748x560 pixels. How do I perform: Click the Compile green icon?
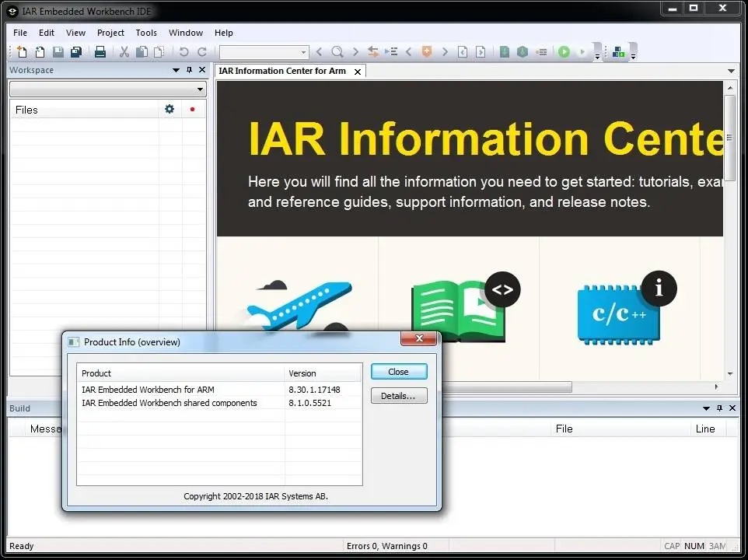(x=504, y=51)
